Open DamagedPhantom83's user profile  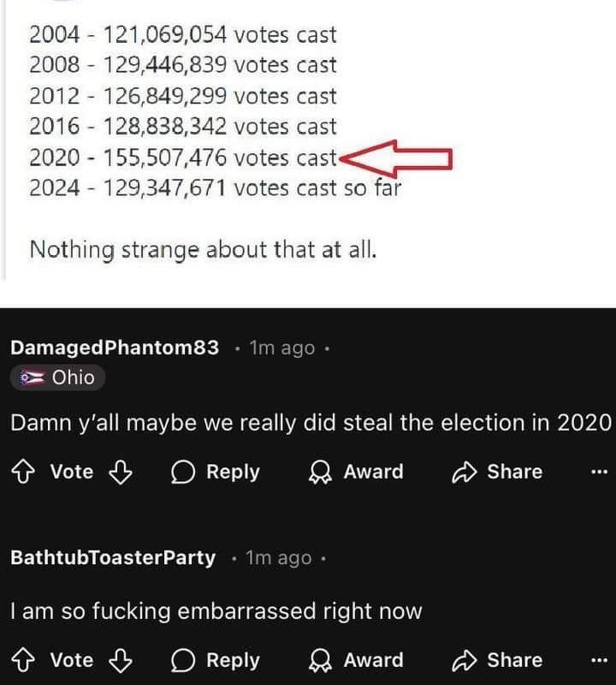point(114,348)
